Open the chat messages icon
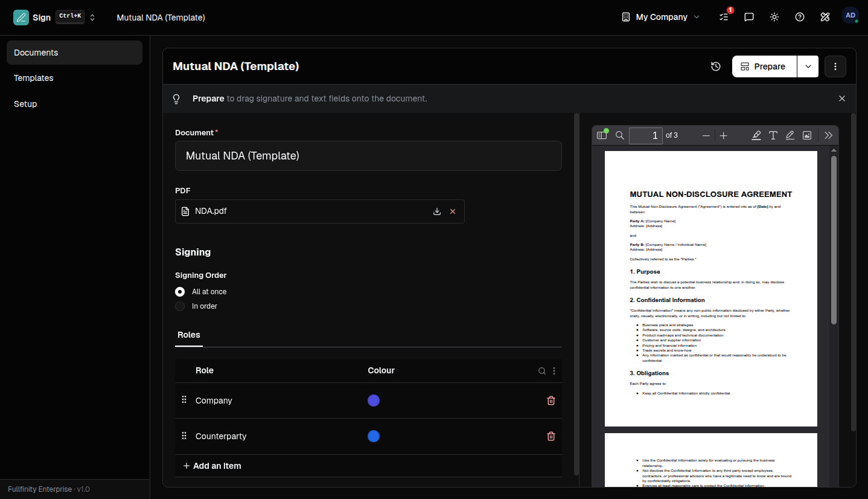The height and width of the screenshot is (499, 868). [x=749, y=17]
